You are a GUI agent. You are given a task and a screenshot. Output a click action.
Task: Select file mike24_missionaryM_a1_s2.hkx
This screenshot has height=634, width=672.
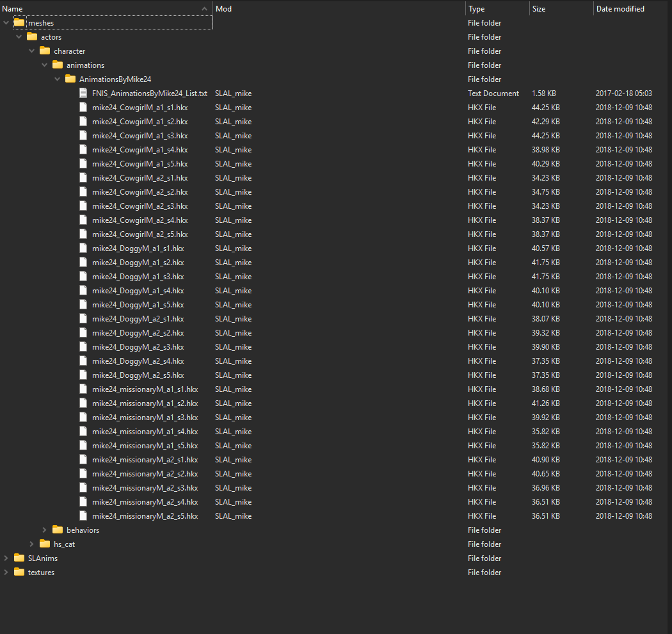tap(145, 403)
